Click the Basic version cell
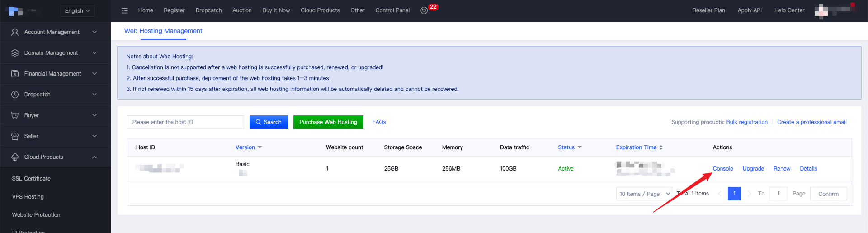868x233 pixels. (x=242, y=164)
